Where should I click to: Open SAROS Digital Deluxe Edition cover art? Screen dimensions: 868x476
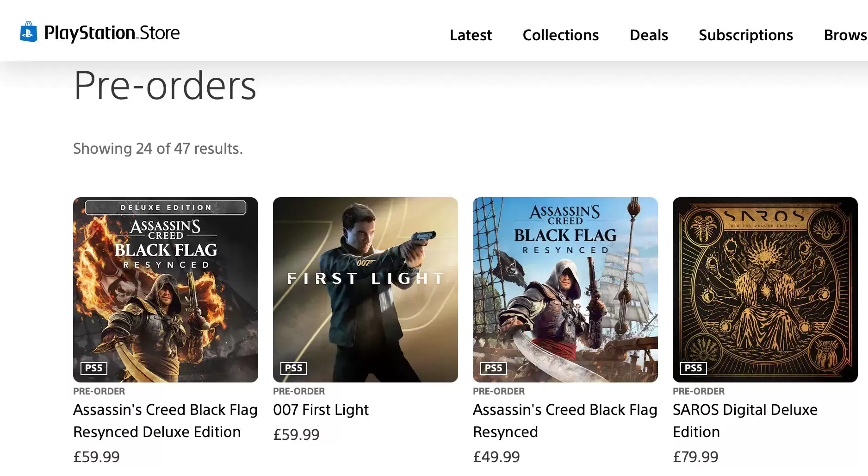[x=765, y=289]
